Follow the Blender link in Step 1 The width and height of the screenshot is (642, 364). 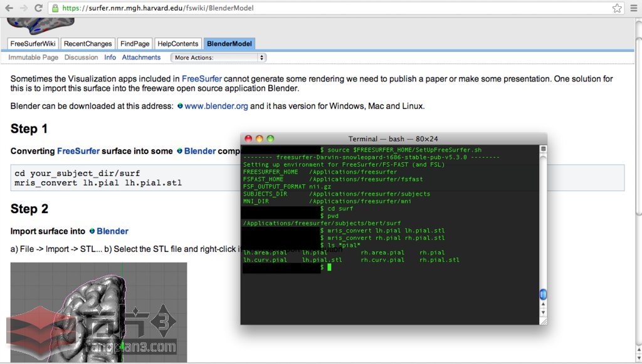pos(200,151)
